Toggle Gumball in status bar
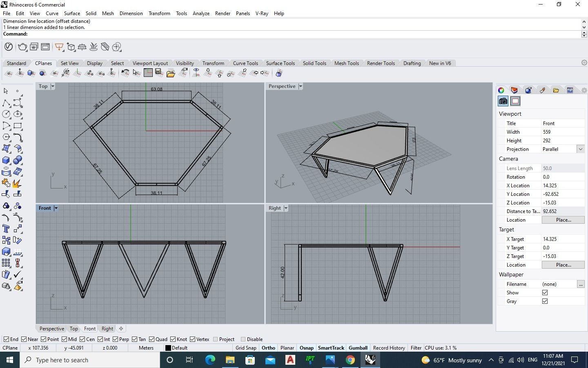Viewport: 588px width, 368px height. [x=358, y=348]
